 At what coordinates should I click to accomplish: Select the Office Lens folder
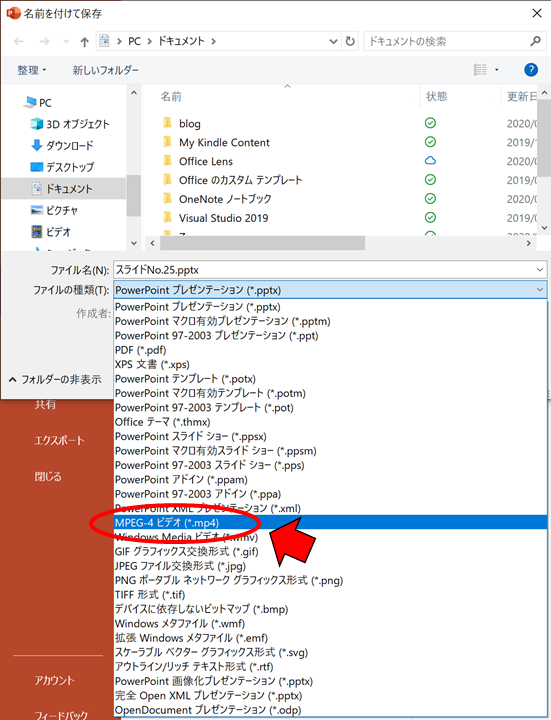[206, 161]
